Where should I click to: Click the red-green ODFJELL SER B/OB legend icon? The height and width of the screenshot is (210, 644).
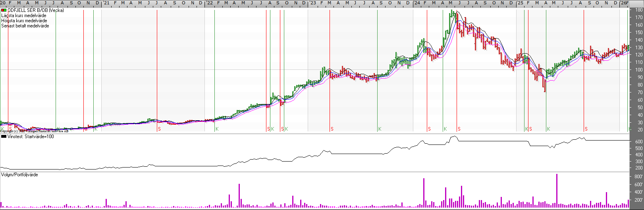coord(4,10)
